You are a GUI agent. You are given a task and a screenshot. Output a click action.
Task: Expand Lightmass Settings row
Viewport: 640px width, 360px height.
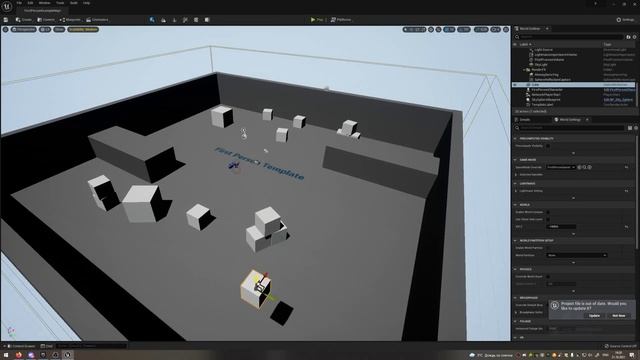[516, 191]
